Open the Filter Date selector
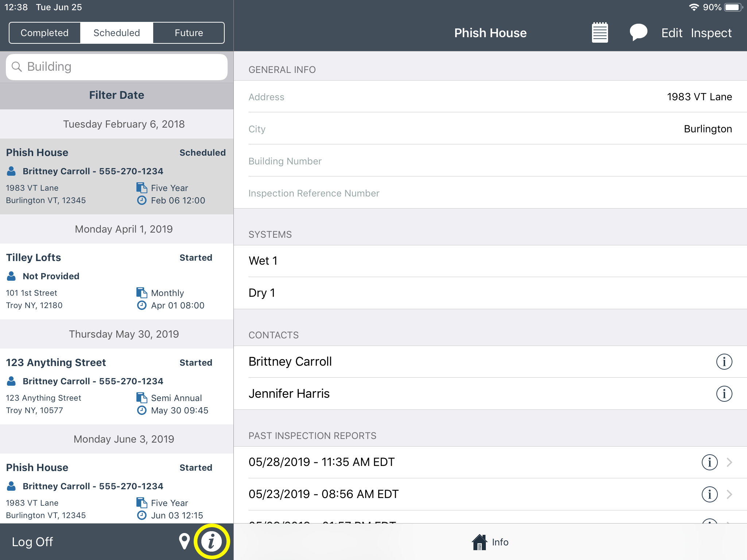747x560 pixels. [117, 95]
